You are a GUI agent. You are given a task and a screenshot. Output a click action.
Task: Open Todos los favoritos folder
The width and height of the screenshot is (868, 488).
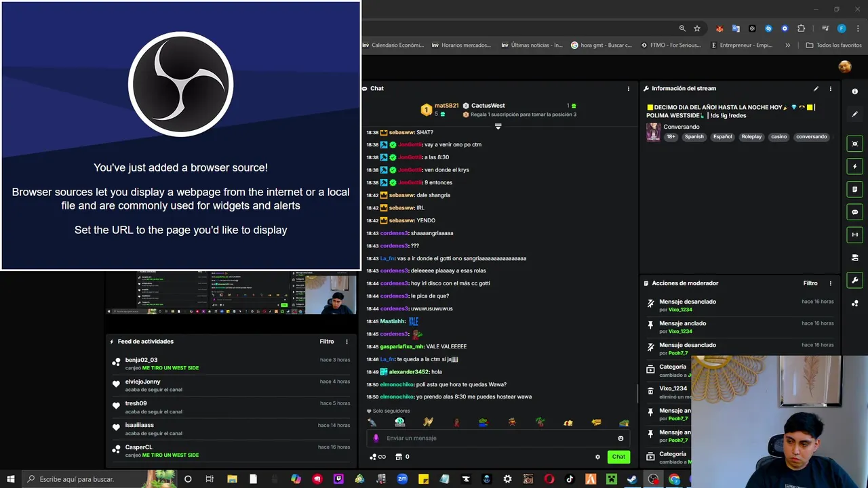pos(833,45)
